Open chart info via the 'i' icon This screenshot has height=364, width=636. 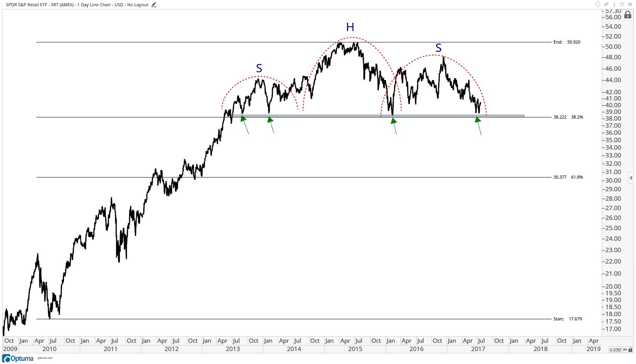614,4
